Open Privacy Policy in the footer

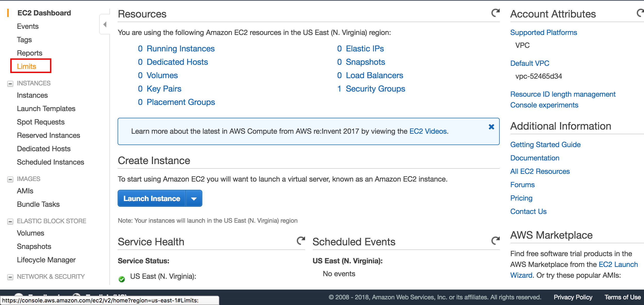573,297
